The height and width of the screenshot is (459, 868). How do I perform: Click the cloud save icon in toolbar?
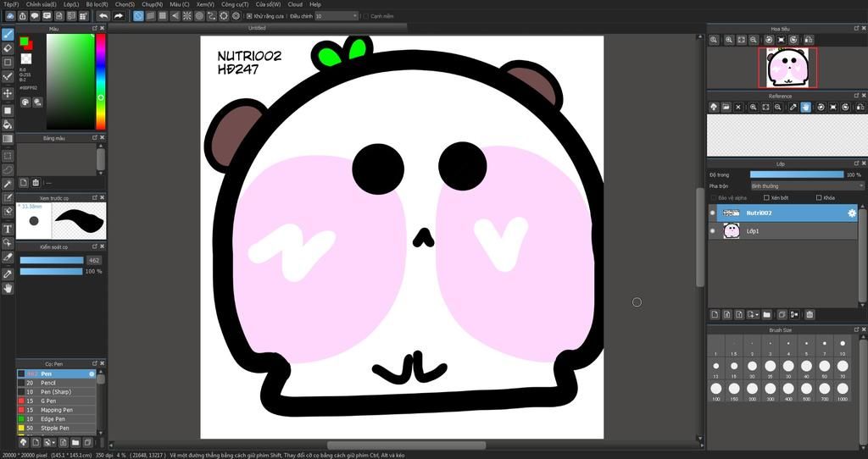point(10,16)
